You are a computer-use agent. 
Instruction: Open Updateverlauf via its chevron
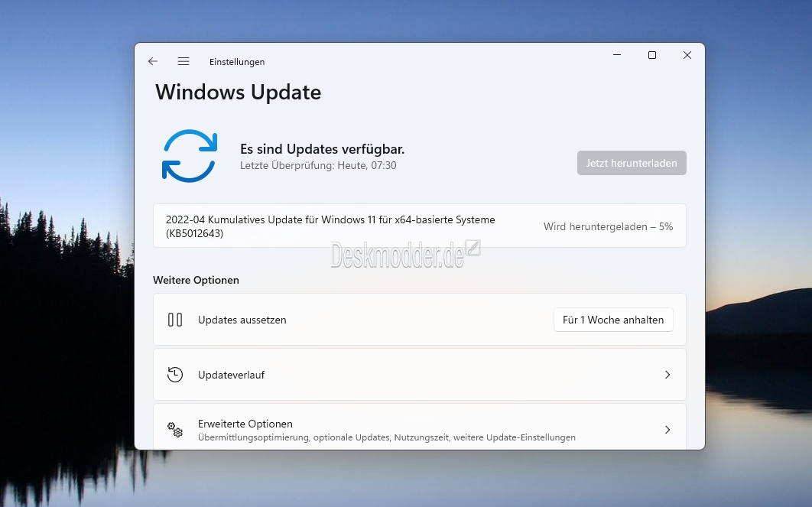[667, 375]
